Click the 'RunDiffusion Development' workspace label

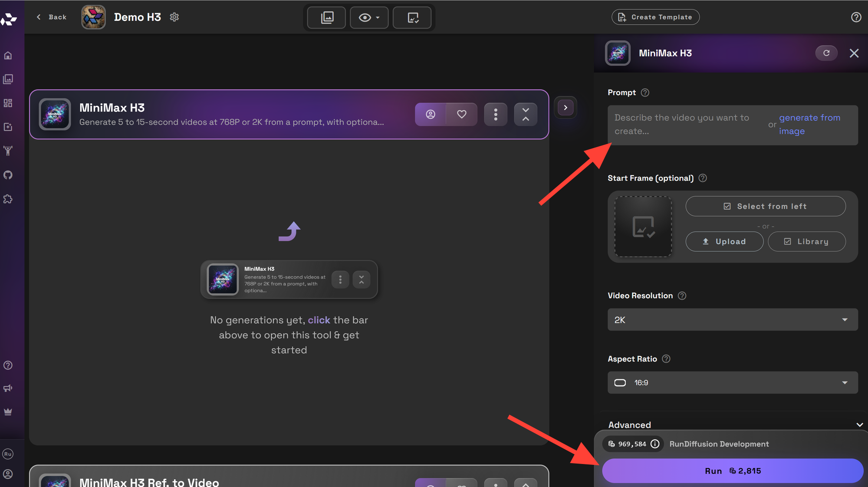point(719,444)
